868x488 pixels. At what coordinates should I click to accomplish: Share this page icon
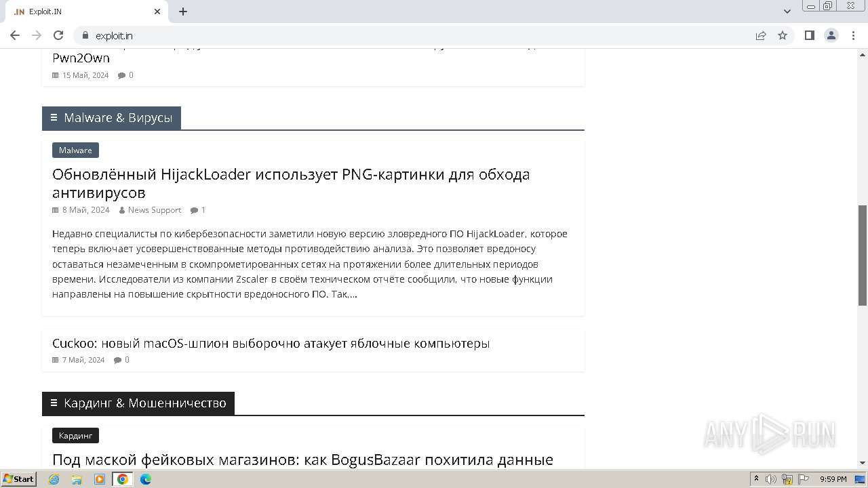pyautogui.click(x=761, y=35)
